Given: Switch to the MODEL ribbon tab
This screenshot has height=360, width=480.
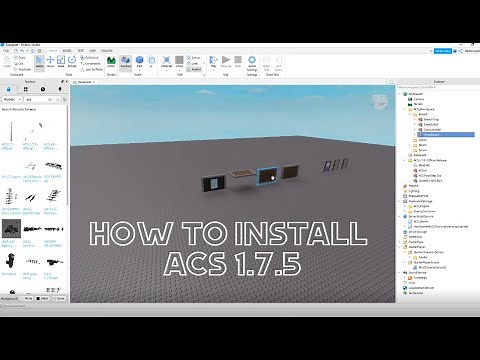Looking at the screenshot, I should [67, 51].
